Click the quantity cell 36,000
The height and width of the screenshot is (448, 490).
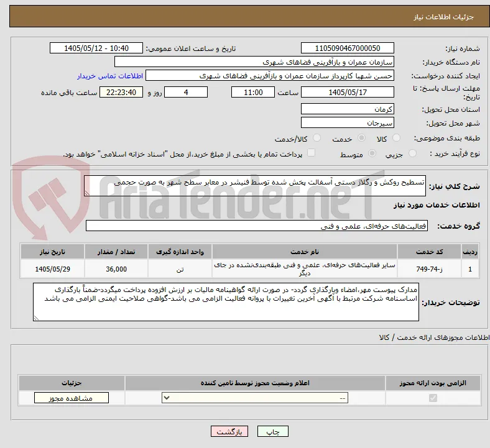116,269
